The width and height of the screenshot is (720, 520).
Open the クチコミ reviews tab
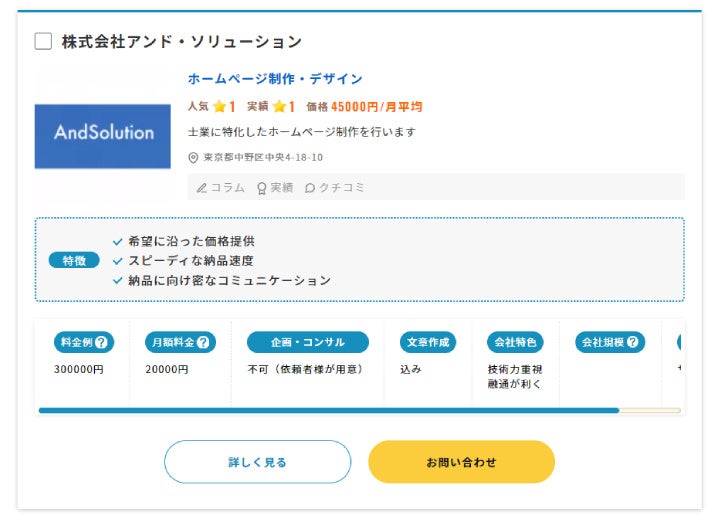pos(335,187)
